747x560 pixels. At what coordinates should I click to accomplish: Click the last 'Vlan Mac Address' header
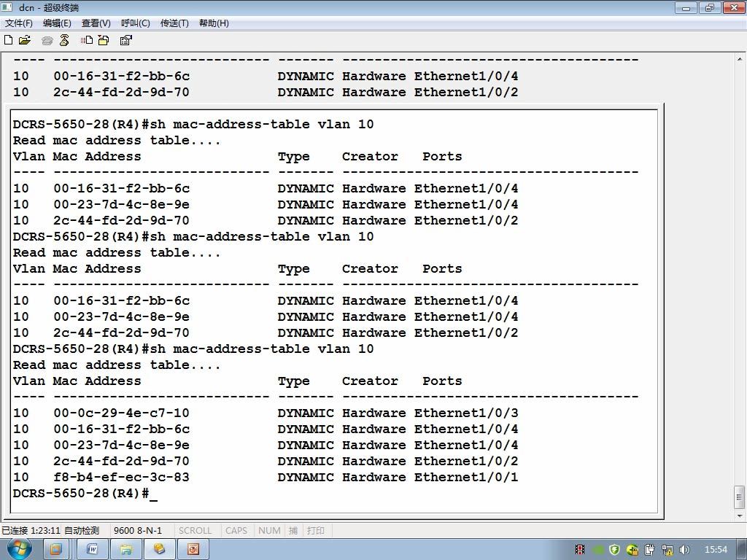pos(77,381)
